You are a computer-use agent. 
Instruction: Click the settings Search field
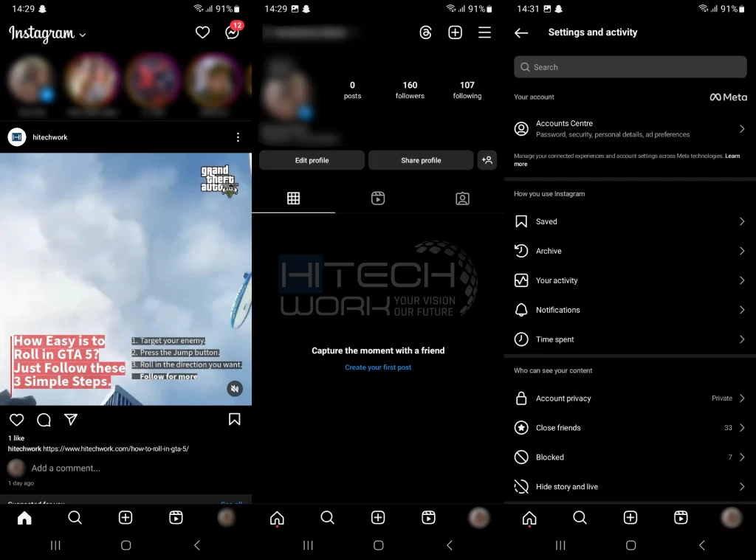coord(630,67)
